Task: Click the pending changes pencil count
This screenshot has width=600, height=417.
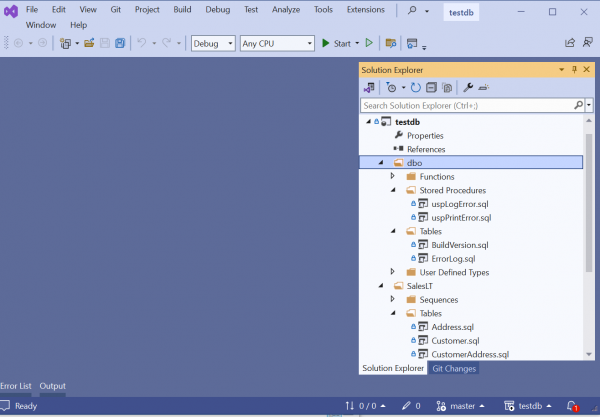Action: pyautogui.click(x=411, y=406)
